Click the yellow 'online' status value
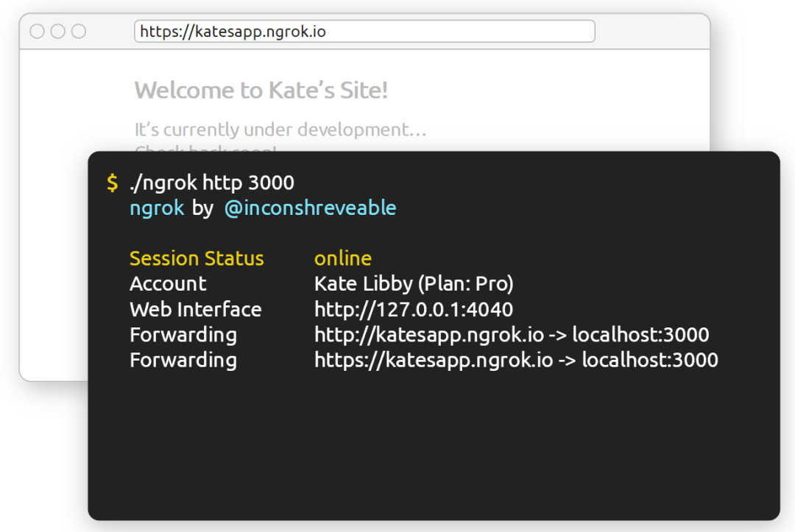This screenshot has width=795, height=532. 343,258
